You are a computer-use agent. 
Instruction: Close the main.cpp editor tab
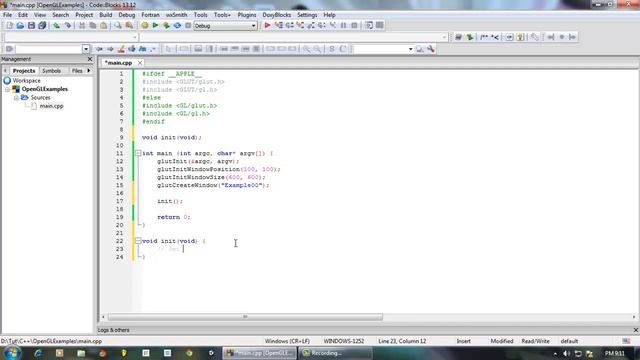[x=140, y=63]
